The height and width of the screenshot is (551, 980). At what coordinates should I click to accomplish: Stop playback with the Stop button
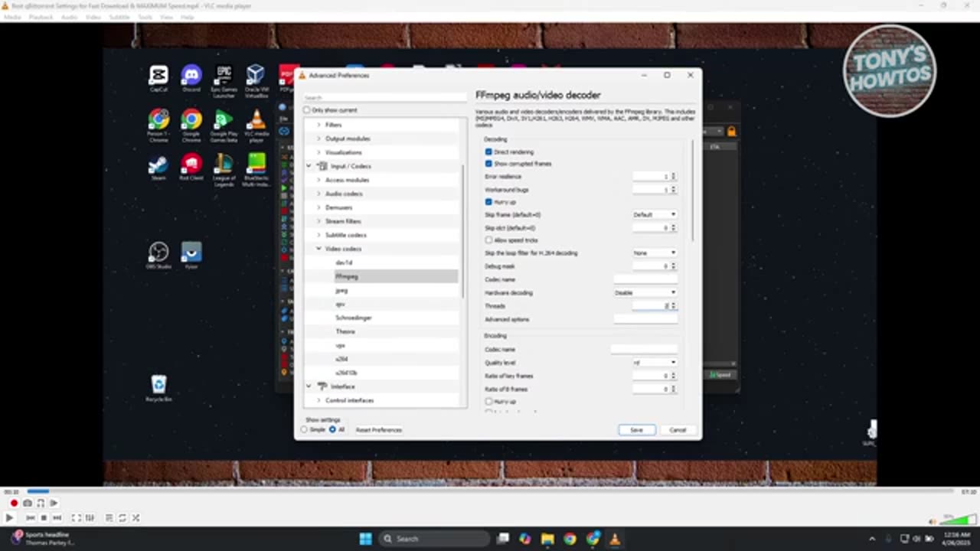(x=44, y=518)
